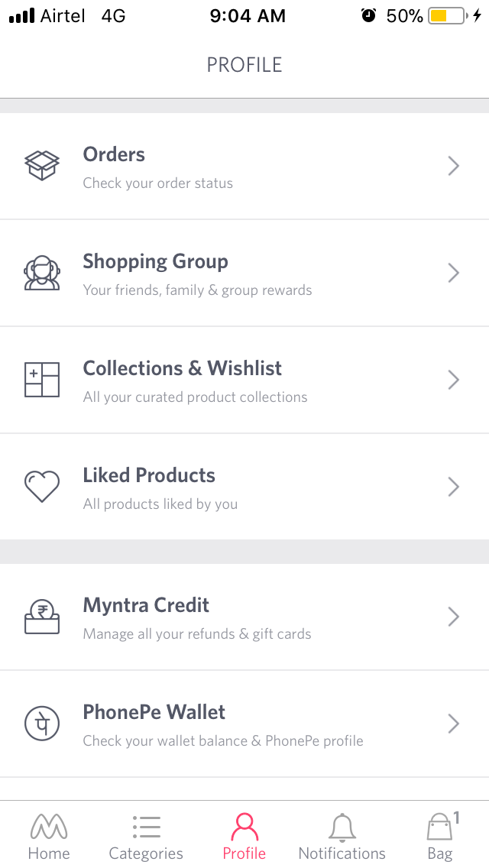Tap the Collections & Wishlist grid icon
Viewport: 489px width, 868px height.
(x=42, y=380)
